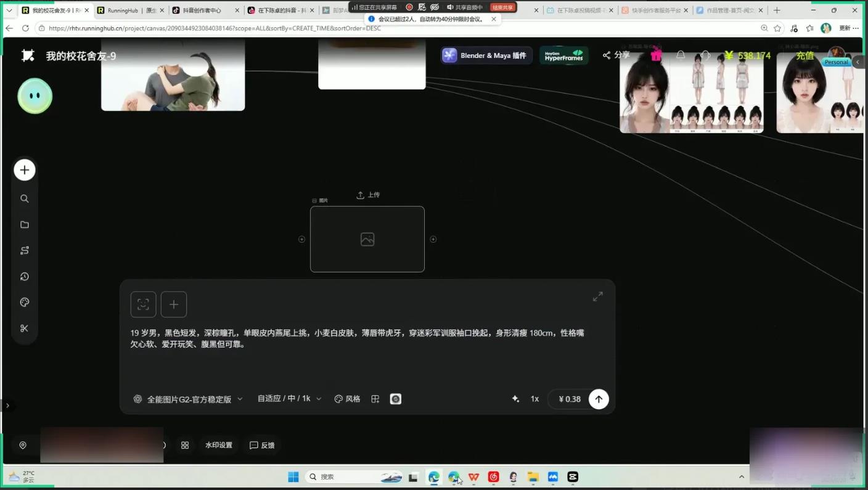Click the 风格 style button
This screenshot has width=868, height=490.
347,399
